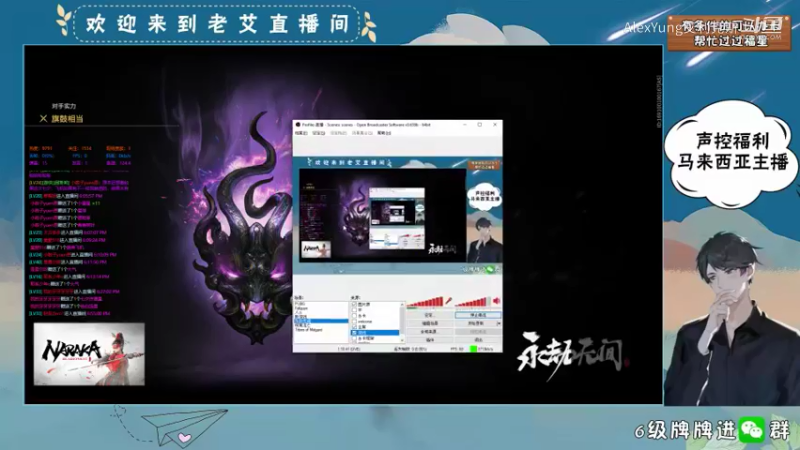This screenshot has width=800, height=450.
Task: Adjust the desktop audio volume meter
Action: (473, 302)
